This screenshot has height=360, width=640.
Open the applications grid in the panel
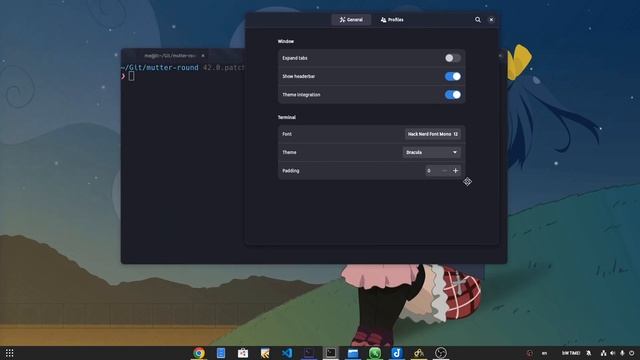pyautogui.click(x=9, y=353)
